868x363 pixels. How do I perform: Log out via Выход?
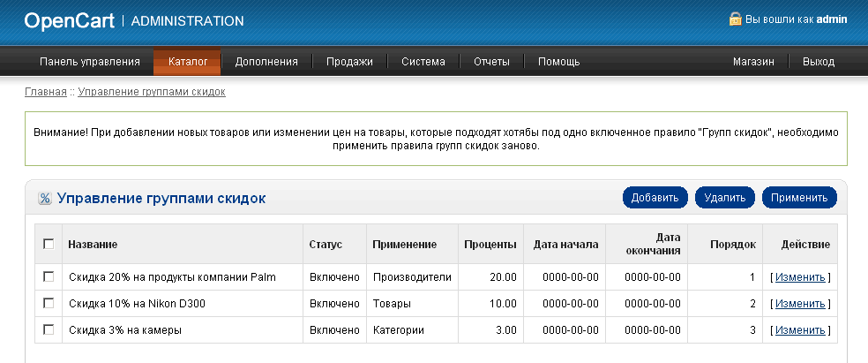click(819, 62)
